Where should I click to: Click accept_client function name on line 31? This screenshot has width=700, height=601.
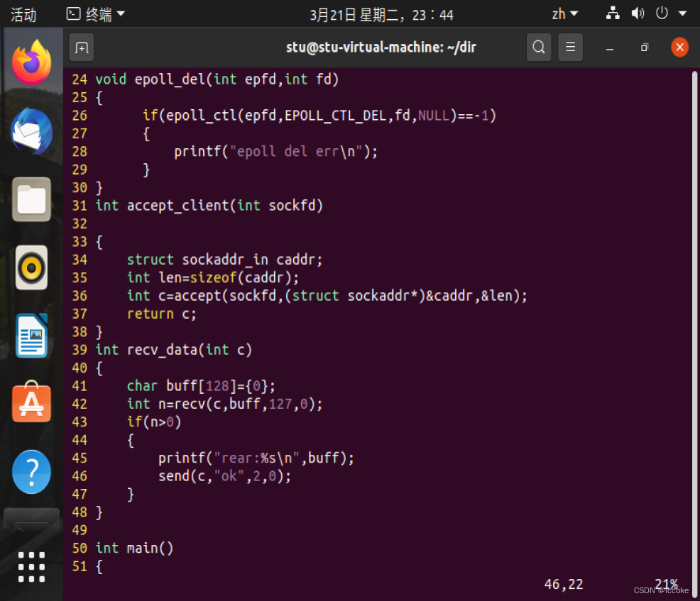click(x=178, y=206)
